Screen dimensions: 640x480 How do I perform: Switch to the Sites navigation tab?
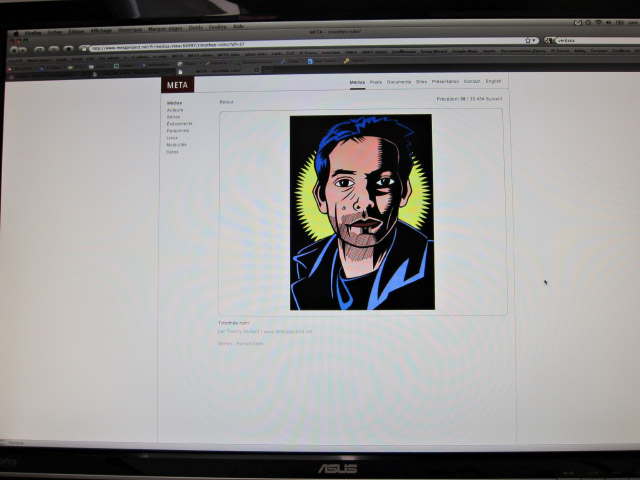(422, 82)
